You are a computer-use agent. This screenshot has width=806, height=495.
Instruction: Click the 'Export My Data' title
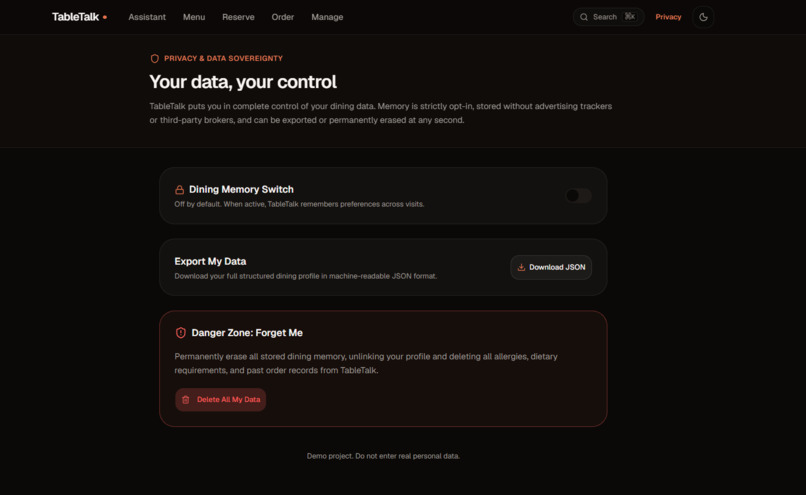point(210,261)
